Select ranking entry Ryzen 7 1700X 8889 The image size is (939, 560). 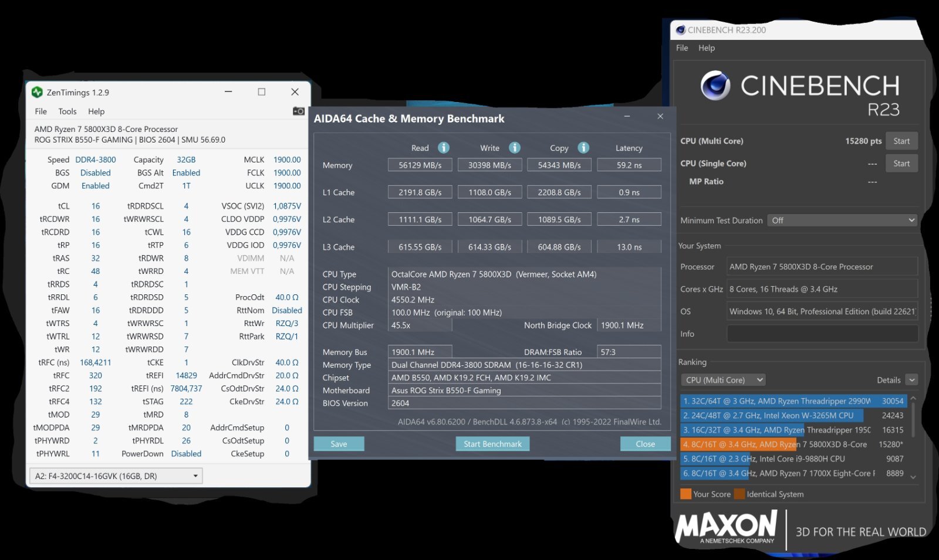coord(793,473)
